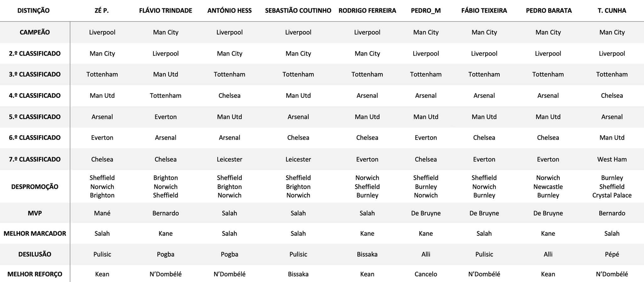Select the T. CUNHA column header
Screen dimensions: 644x282
pos(612,11)
